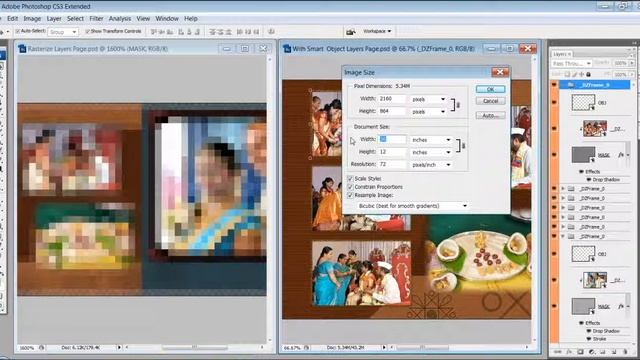Click the Distribute bottom edges icon

click(229, 32)
